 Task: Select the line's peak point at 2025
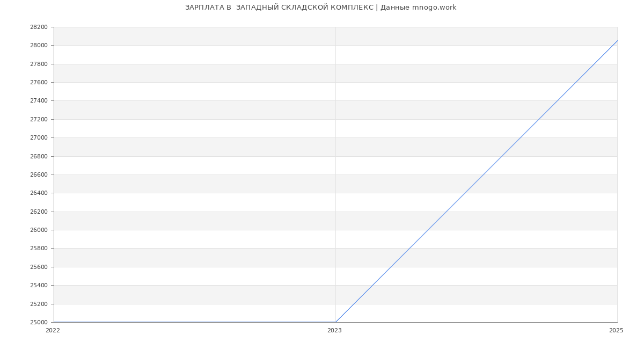pos(617,41)
